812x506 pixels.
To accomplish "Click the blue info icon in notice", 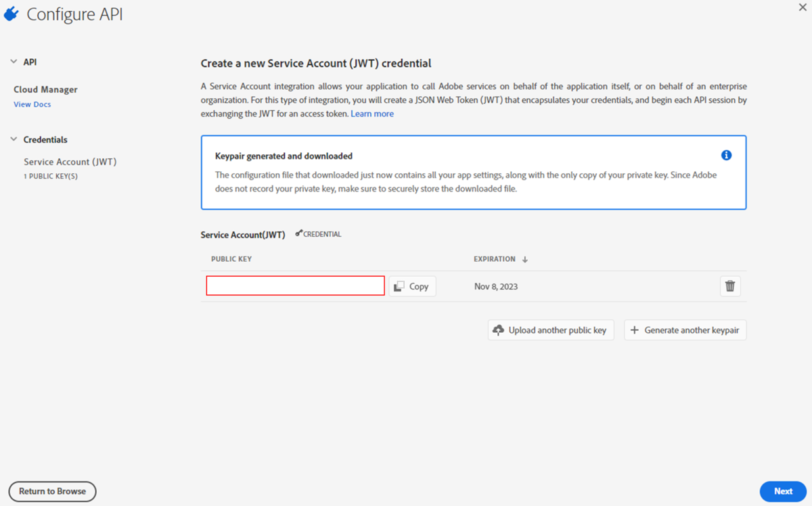I will point(726,155).
